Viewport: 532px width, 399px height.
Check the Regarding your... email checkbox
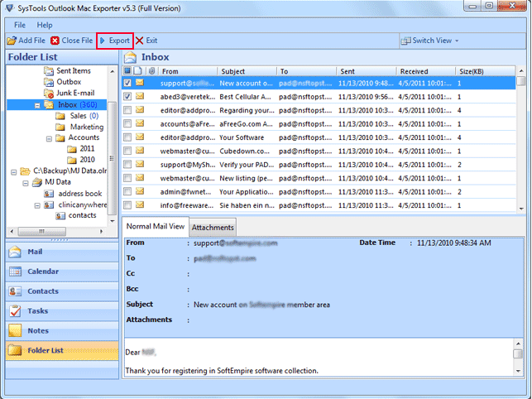(127, 110)
